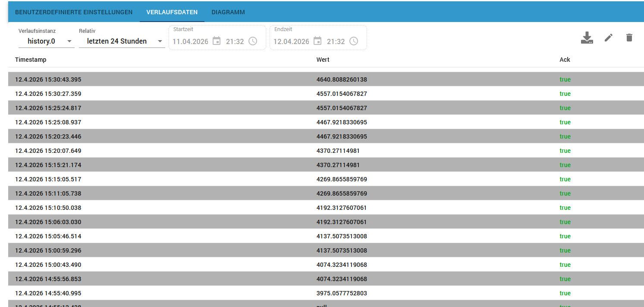Click the Wert column header
This screenshot has height=307, width=644.
[x=323, y=60]
